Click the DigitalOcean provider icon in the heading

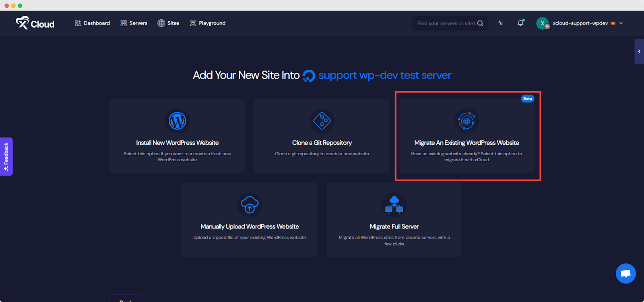(309, 76)
